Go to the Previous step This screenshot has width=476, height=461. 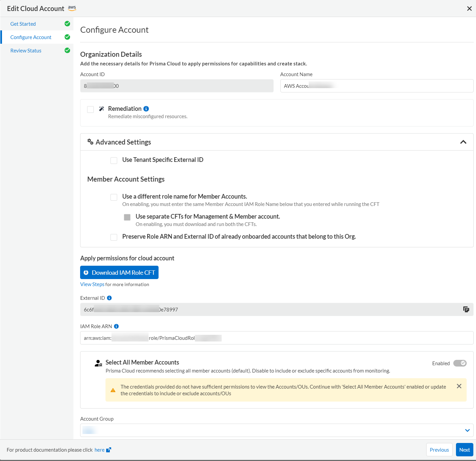coord(439,450)
